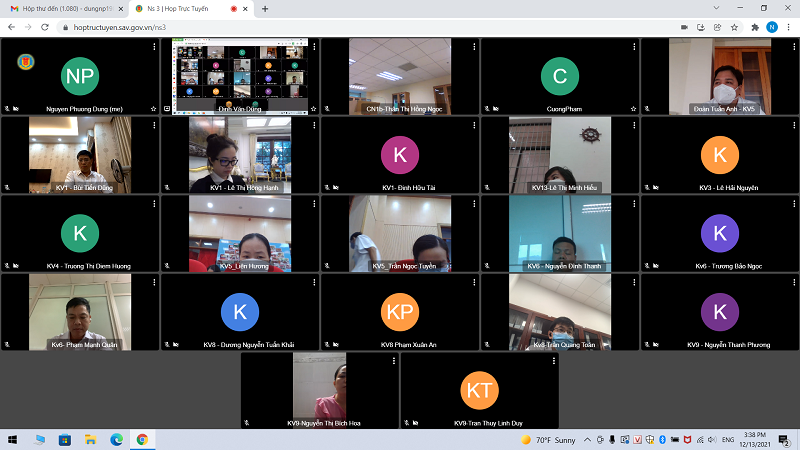Viewport: 800px width, 450px height.
Task: Open the Chrome profile avatar N
Action: (x=772, y=27)
